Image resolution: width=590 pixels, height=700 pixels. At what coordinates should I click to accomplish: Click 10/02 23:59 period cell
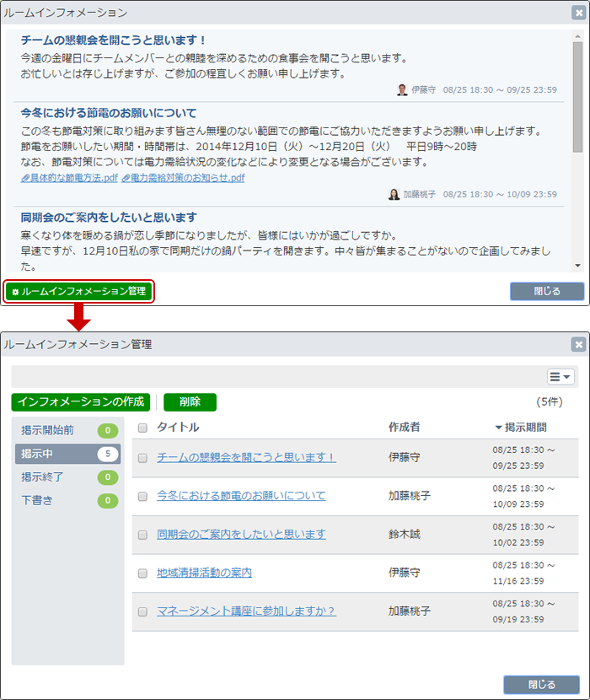click(518, 542)
